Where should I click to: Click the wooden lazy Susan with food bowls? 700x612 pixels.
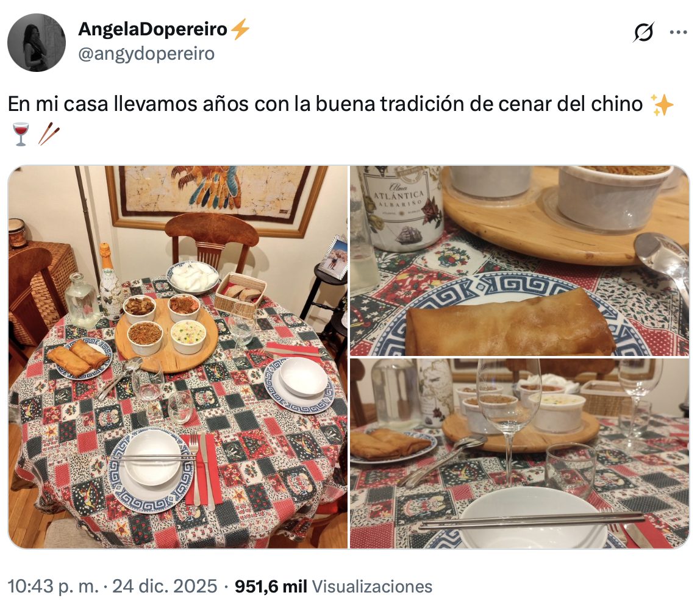(166, 335)
